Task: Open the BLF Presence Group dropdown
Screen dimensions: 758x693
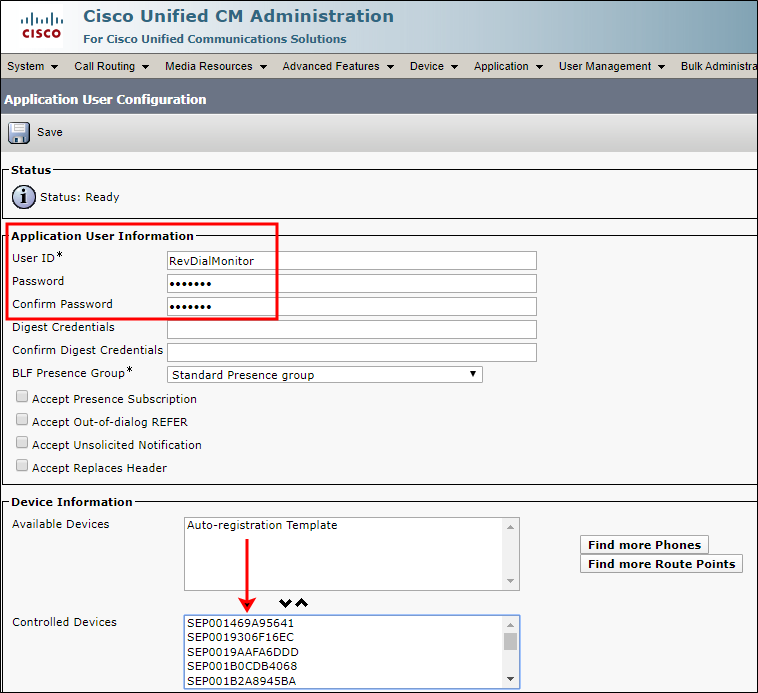Action: tap(324, 375)
